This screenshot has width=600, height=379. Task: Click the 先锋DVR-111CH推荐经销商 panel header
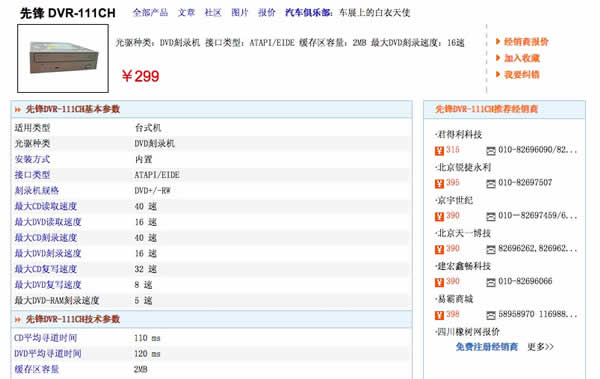click(x=504, y=109)
